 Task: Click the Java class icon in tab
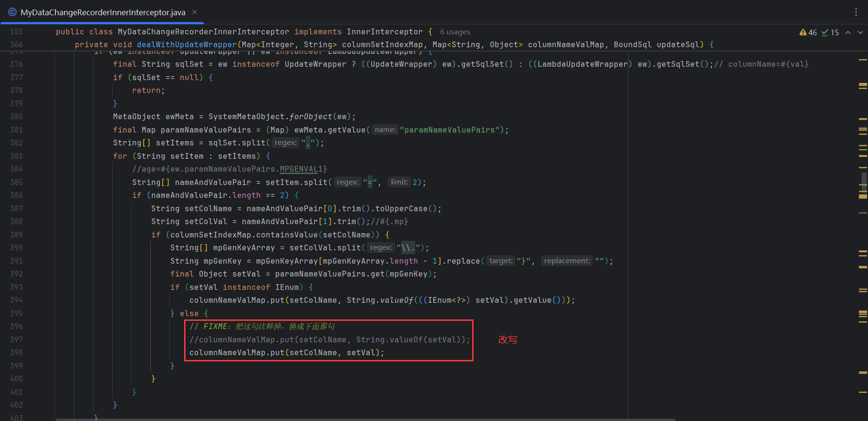point(12,12)
